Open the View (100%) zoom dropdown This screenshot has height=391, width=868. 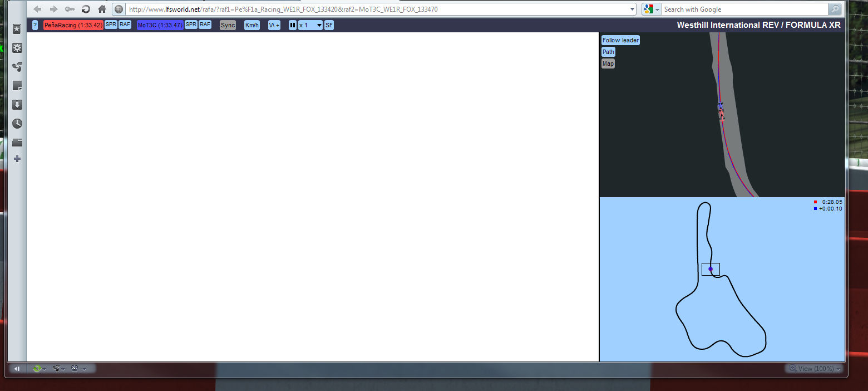pos(814,368)
